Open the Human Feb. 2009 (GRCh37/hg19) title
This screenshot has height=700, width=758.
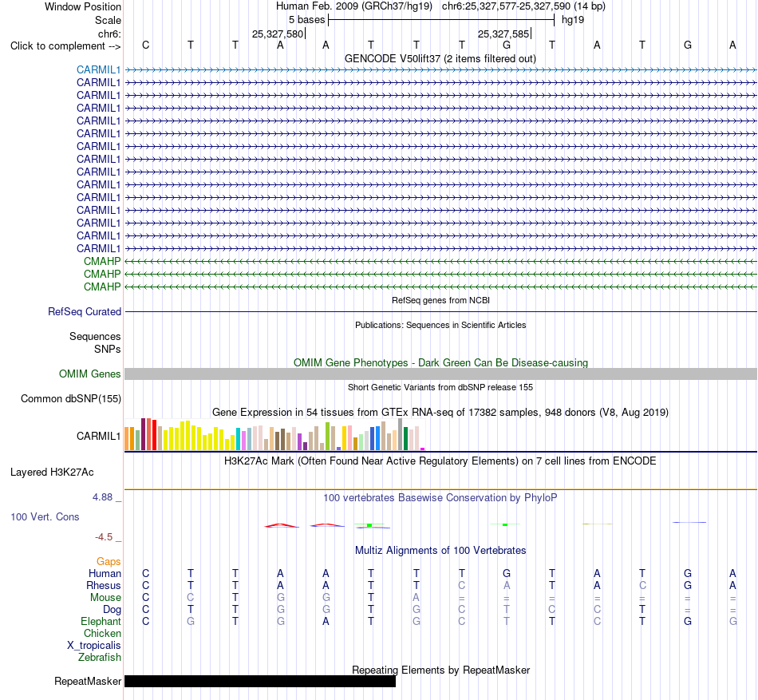tap(353, 6)
